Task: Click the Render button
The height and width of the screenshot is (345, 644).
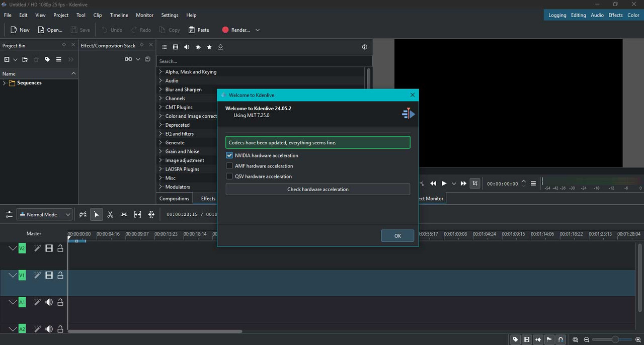Action: (x=235, y=30)
